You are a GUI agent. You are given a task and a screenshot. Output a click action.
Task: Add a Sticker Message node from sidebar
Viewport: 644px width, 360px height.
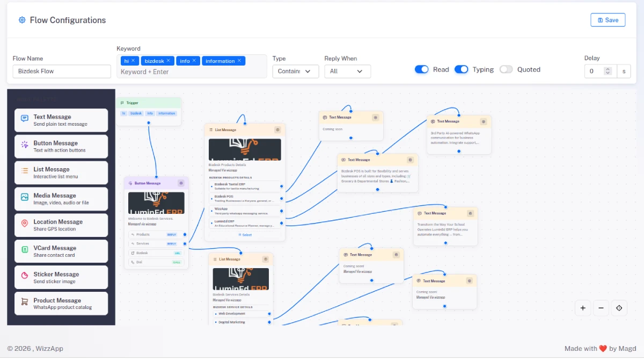[x=61, y=277]
